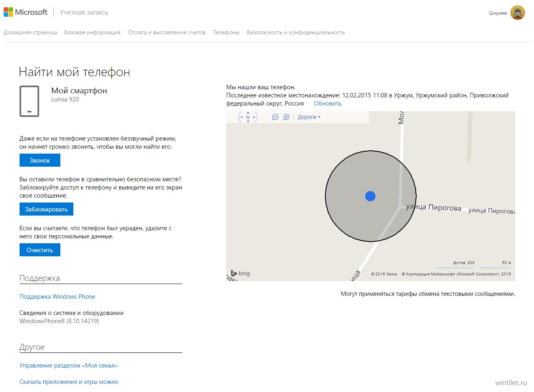The height and width of the screenshot is (392, 534).
Task: Click the Другое section heading
Action: coord(32,347)
